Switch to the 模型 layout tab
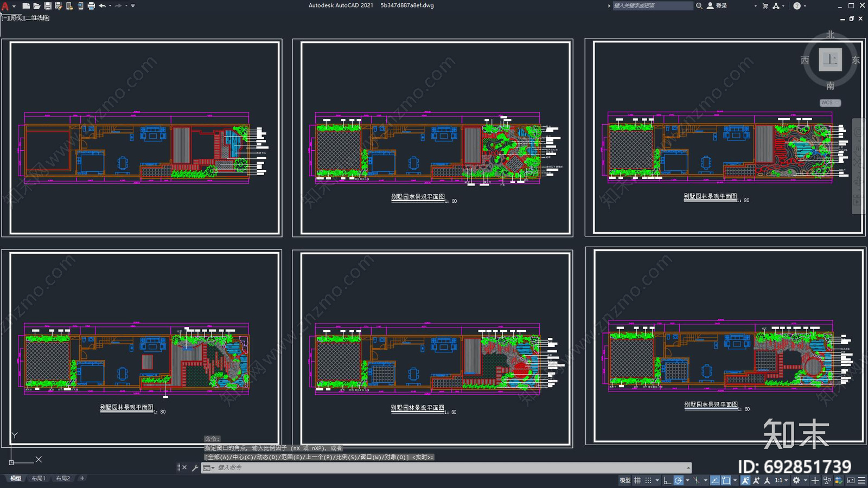 pyautogui.click(x=16, y=478)
